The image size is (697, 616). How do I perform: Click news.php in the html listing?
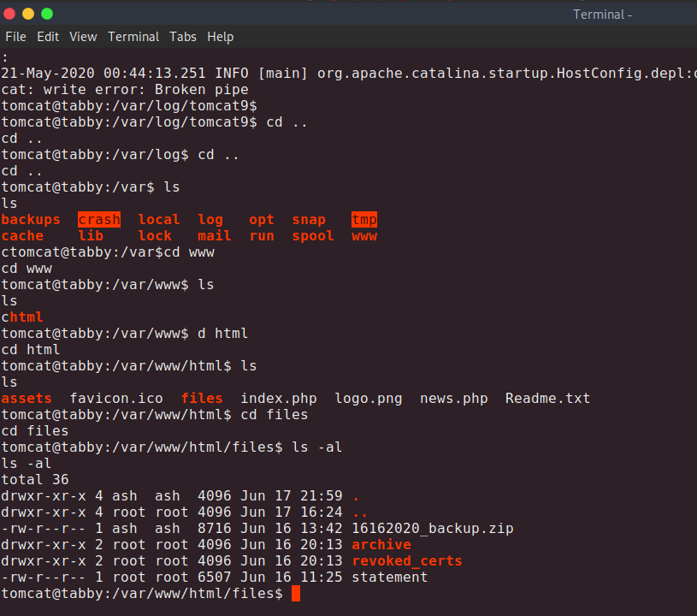point(454,399)
